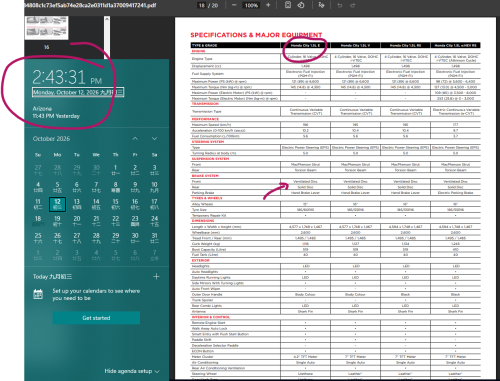
Task: Click the SPECIFICATIONS & MAJOR EQUIPMENT heading
Action: (x=256, y=35)
